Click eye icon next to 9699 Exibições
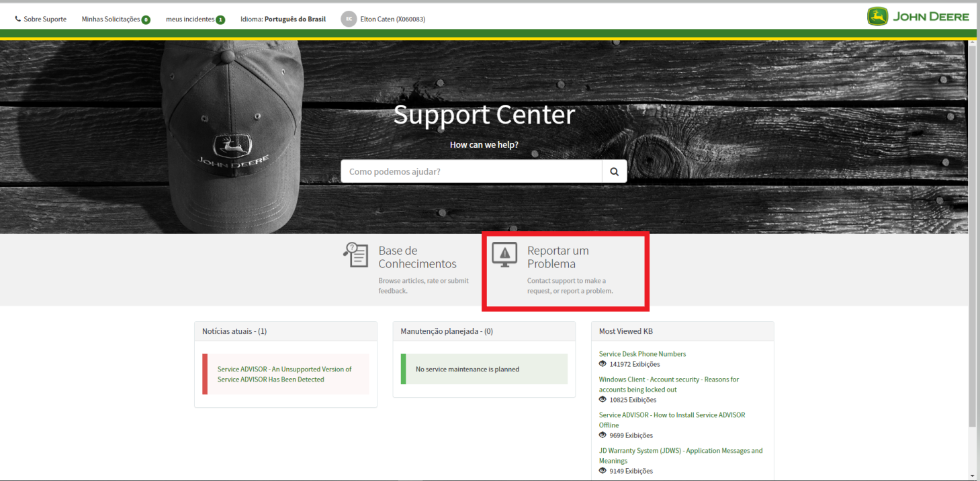This screenshot has width=980, height=481. (603, 435)
